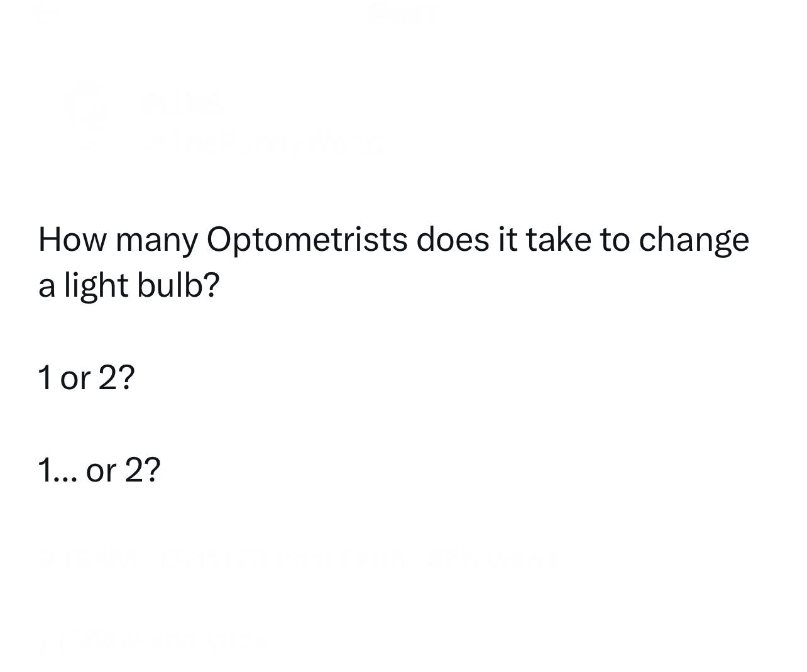807x672 pixels.
Task: Open the PUNS display name link
Action: (184, 102)
